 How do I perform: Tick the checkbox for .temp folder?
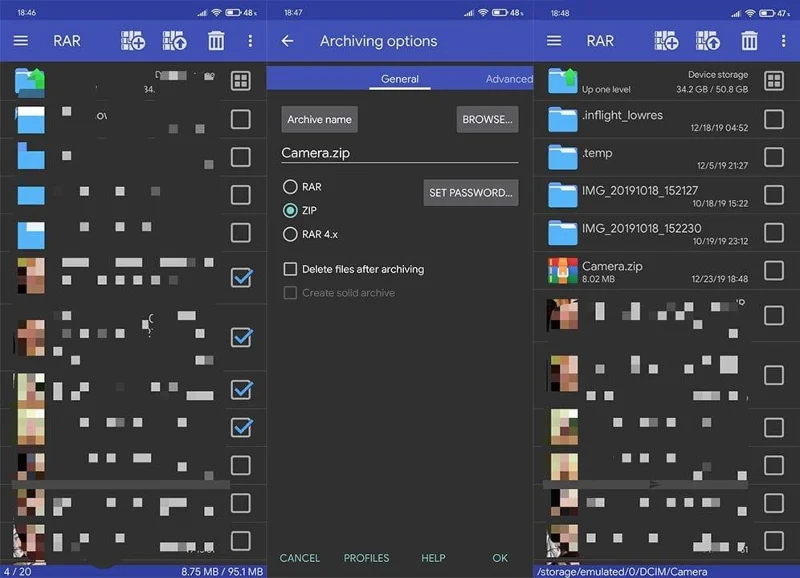(x=774, y=157)
